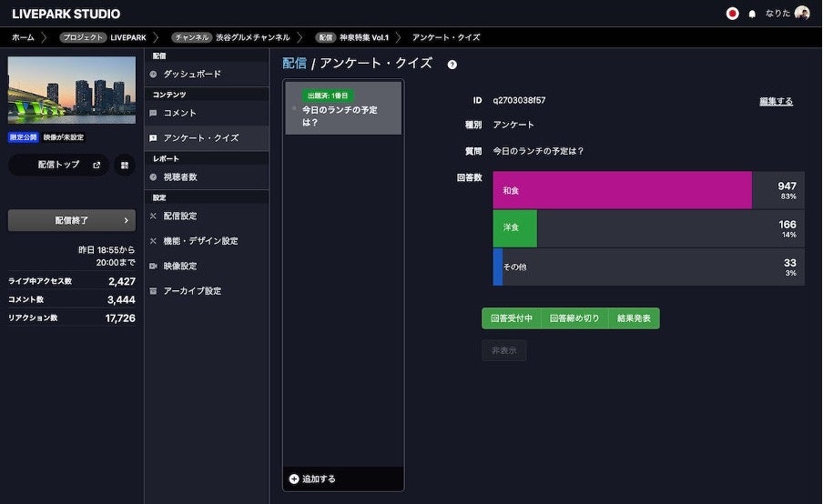Switch poll state to 結果発表

click(634, 318)
